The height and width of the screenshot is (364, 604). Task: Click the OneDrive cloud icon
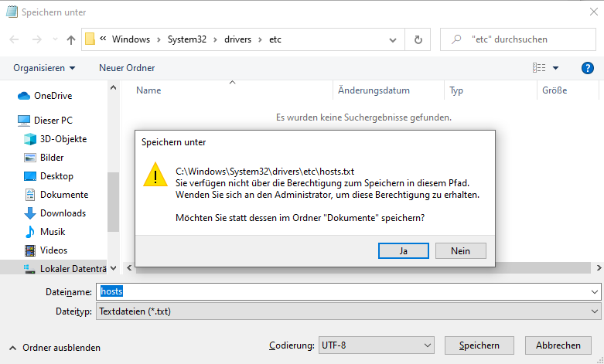click(24, 96)
